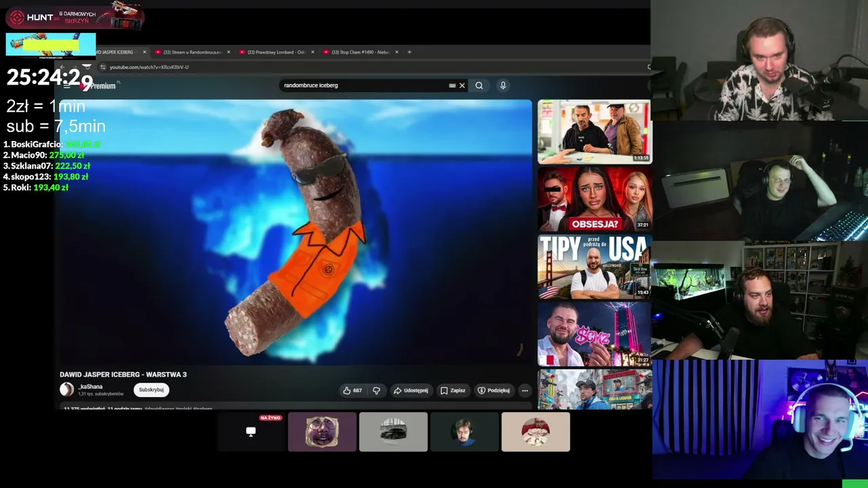This screenshot has height=488, width=868.
Task: Open the TIPY USA recommended video thumbnail
Action: tap(594, 266)
